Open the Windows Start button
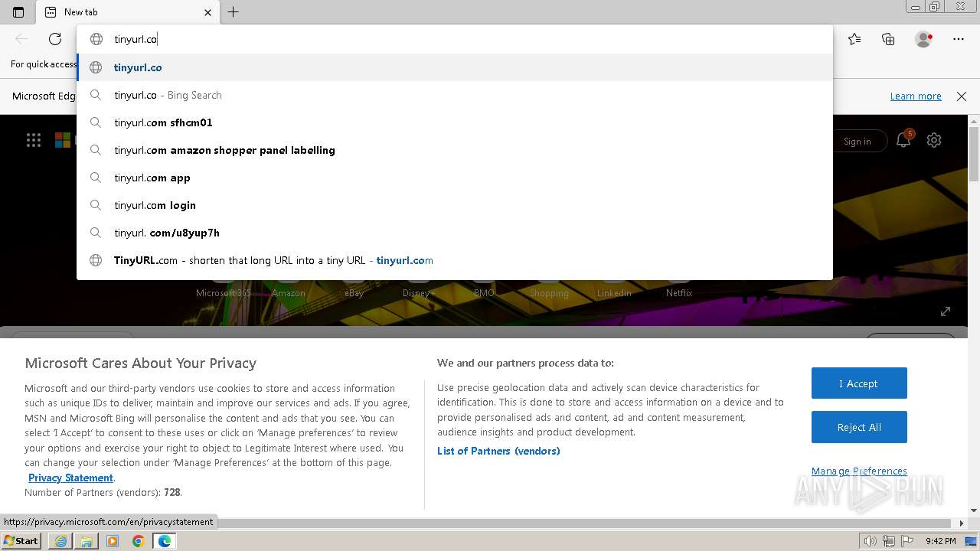The height and width of the screenshot is (551, 980). coord(21,541)
